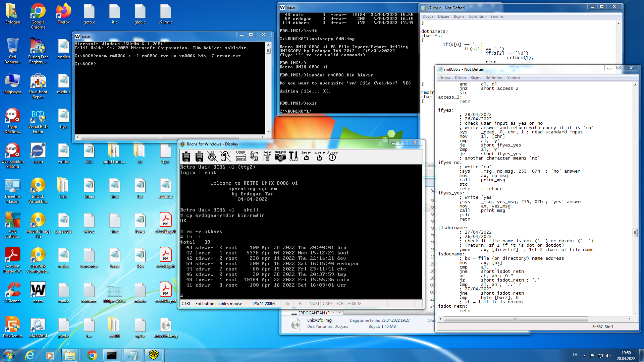Open Bochs CONFIG tools icon

point(293,156)
